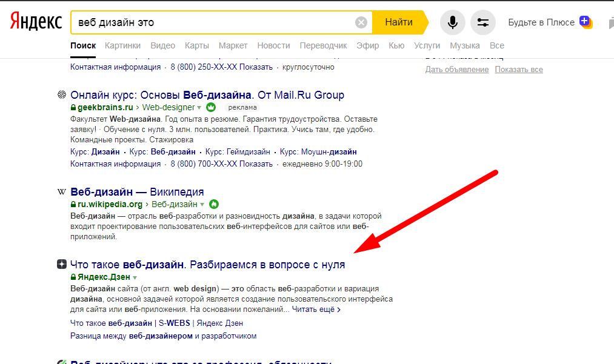Switch to the Картинки tab
The height and width of the screenshot is (364, 614).
click(122, 45)
